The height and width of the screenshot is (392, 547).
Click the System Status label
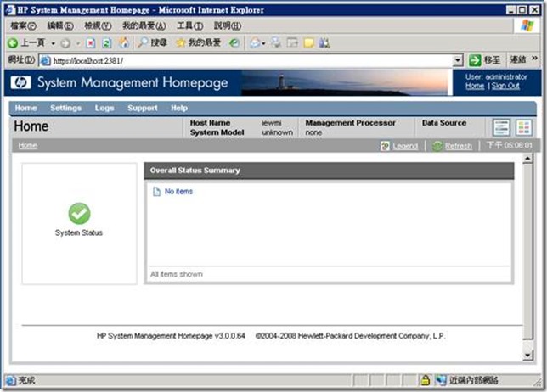coord(79,232)
